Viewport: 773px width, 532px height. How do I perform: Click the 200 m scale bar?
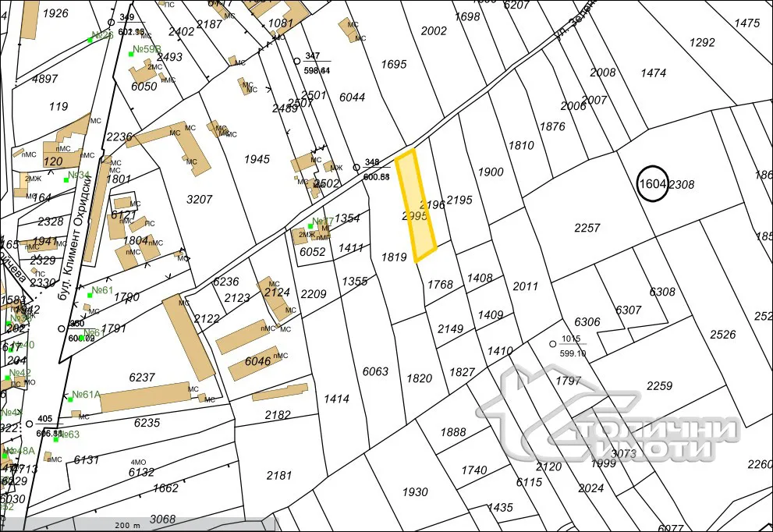[x=125, y=526]
